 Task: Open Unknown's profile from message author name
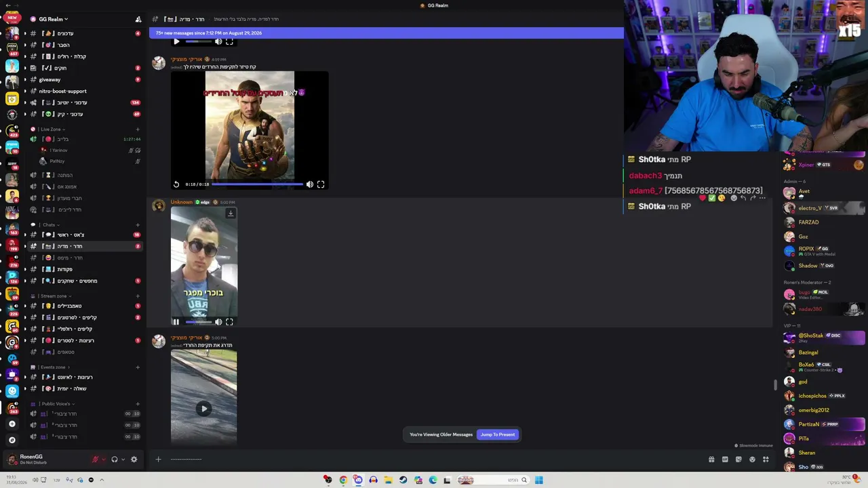[x=182, y=202]
